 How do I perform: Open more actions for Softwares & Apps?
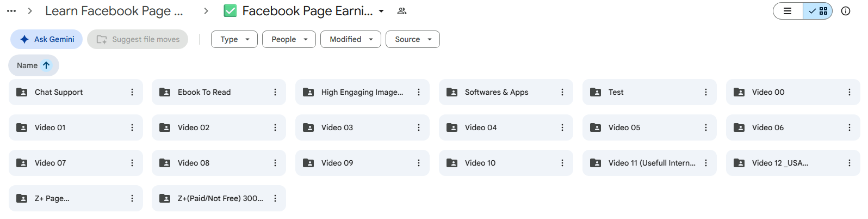(x=562, y=92)
